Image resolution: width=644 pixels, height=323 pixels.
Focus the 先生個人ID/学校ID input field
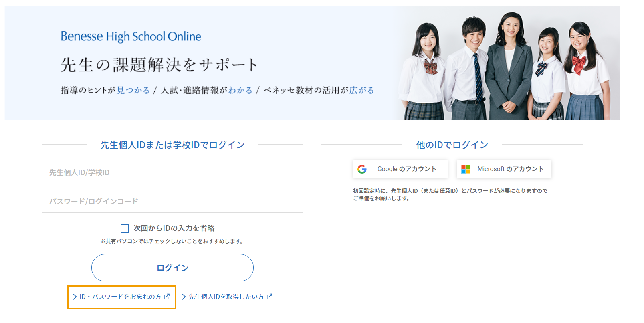point(173,172)
